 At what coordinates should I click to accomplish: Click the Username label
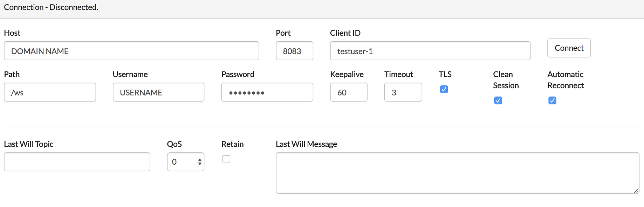[x=130, y=74]
